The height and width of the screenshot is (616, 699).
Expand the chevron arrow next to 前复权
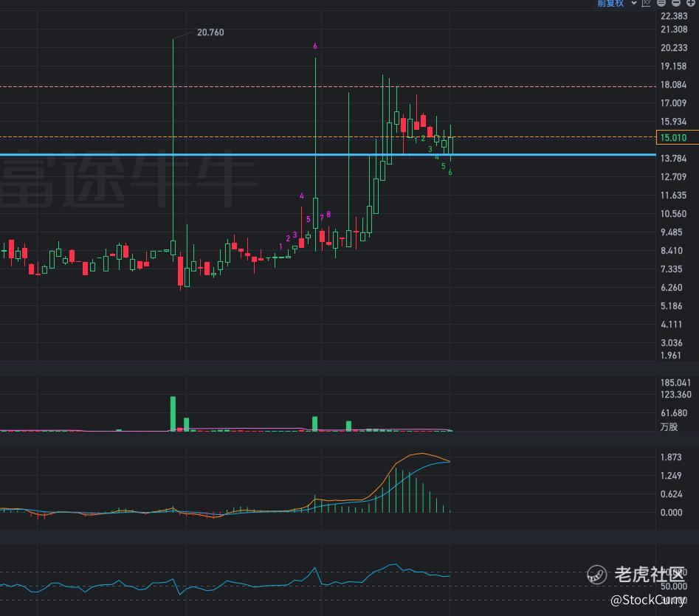pos(633,3)
